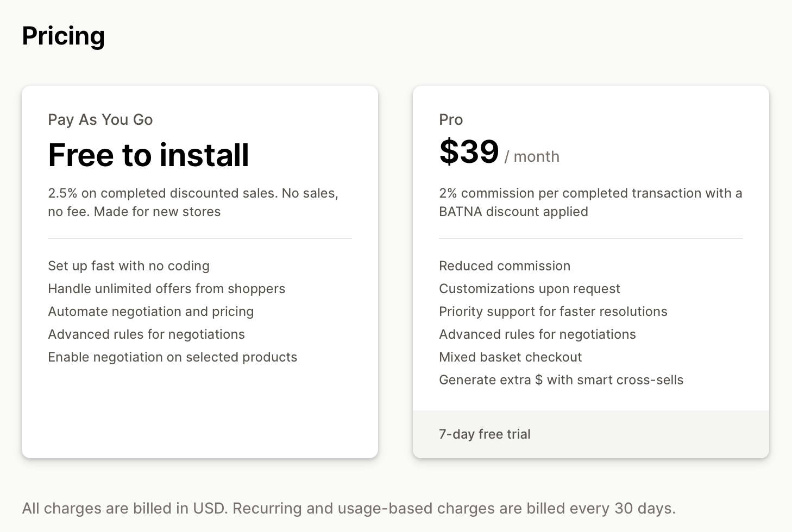Click the 2.5% completed discounted sales description

pyautogui.click(x=193, y=202)
